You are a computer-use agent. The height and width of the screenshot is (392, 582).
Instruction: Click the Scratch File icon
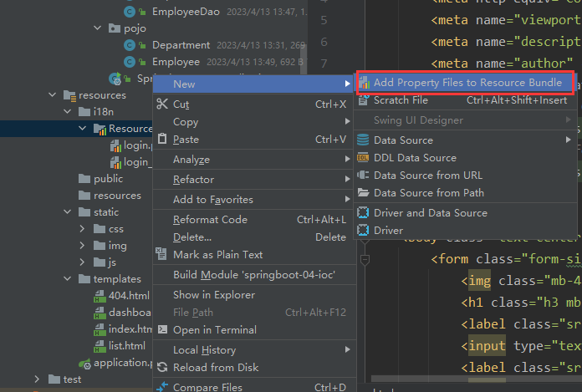pyautogui.click(x=364, y=100)
